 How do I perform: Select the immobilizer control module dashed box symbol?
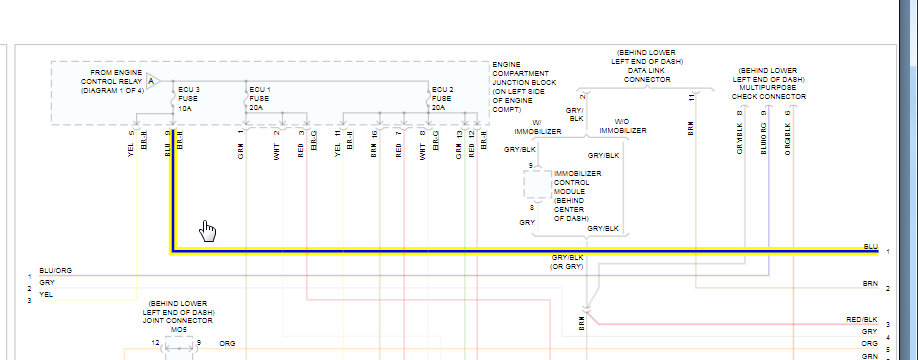537,185
